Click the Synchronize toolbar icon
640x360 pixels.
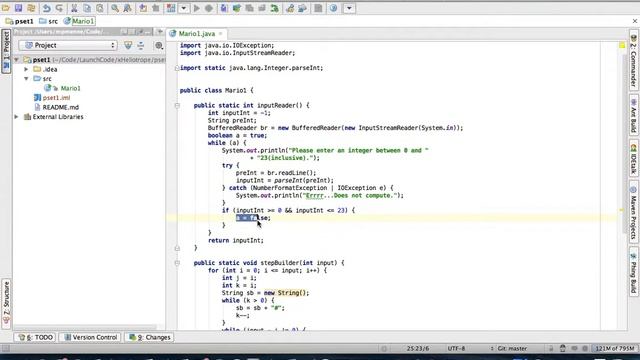tap(31, 8)
